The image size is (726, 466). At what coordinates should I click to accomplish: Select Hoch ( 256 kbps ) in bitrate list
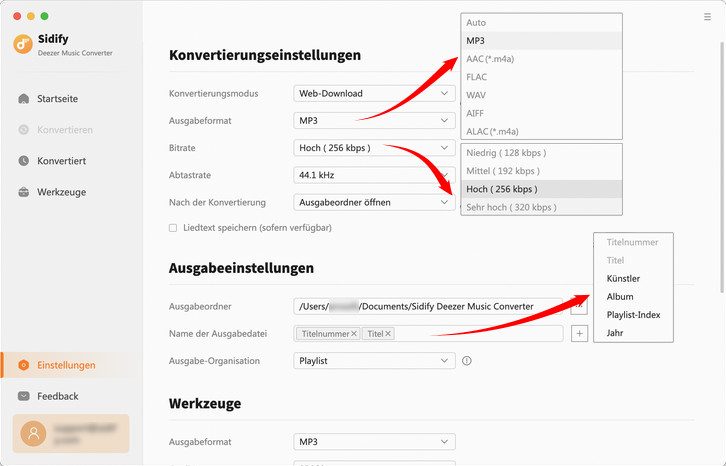click(x=541, y=189)
